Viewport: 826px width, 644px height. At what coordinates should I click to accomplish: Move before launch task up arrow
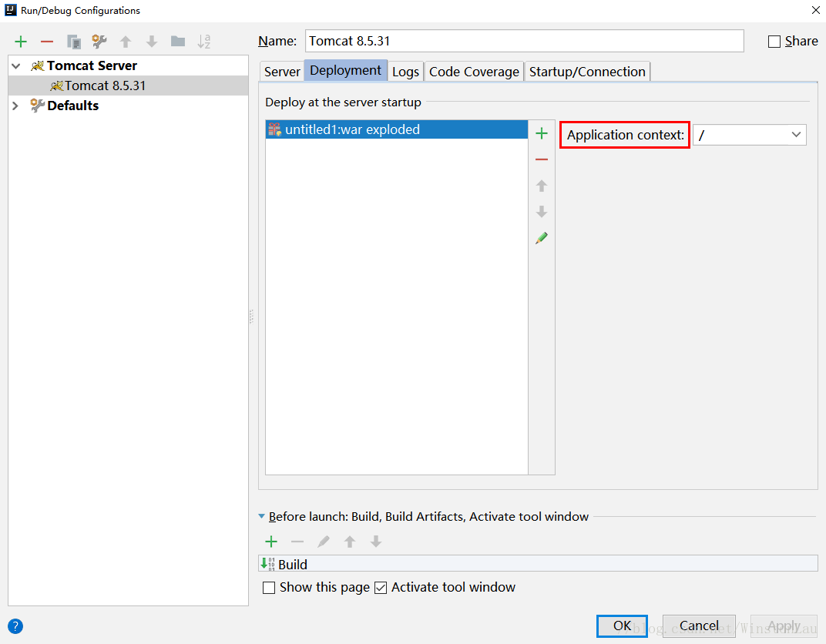pyautogui.click(x=350, y=542)
